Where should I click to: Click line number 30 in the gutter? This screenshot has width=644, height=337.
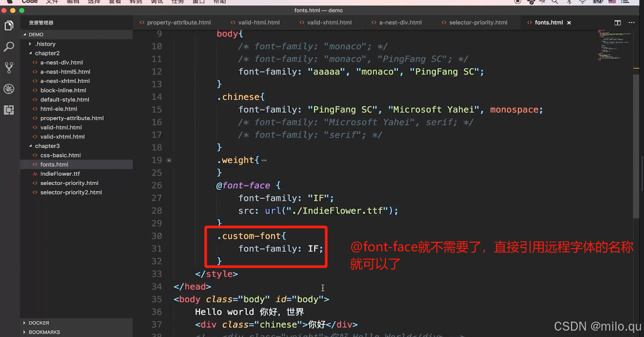[x=157, y=236]
